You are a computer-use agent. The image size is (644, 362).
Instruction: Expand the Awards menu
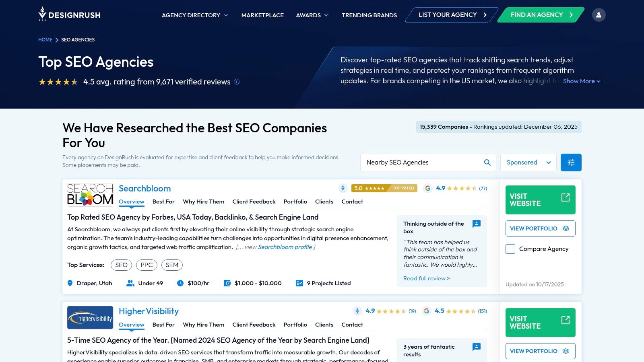(x=312, y=15)
